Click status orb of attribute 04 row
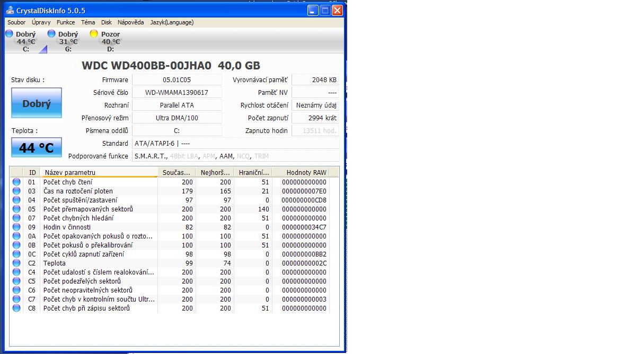The width and height of the screenshot is (644, 354). [x=16, y=200]
